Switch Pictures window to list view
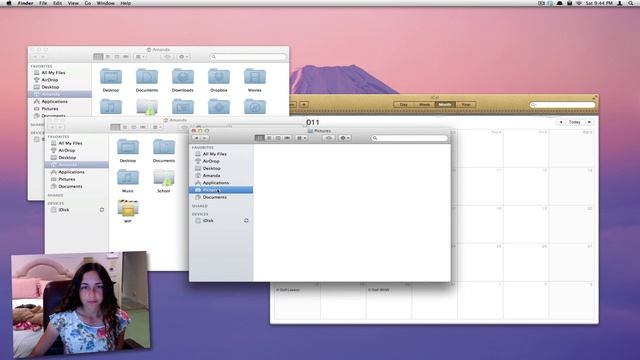The height and width of the screenshot is (360, 640). coord(269,138)
